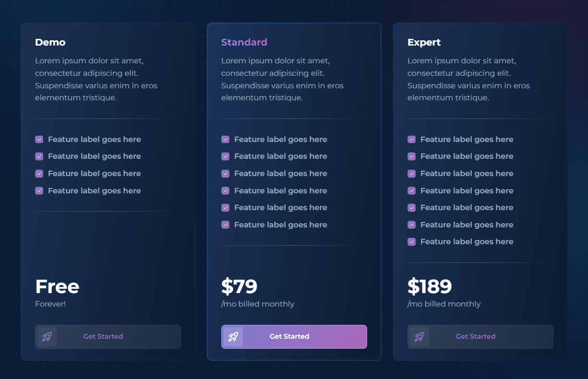Toggle the seventh feature checkbox under Expert
This screenshot has width=588, height=379.
click(411, 241)
